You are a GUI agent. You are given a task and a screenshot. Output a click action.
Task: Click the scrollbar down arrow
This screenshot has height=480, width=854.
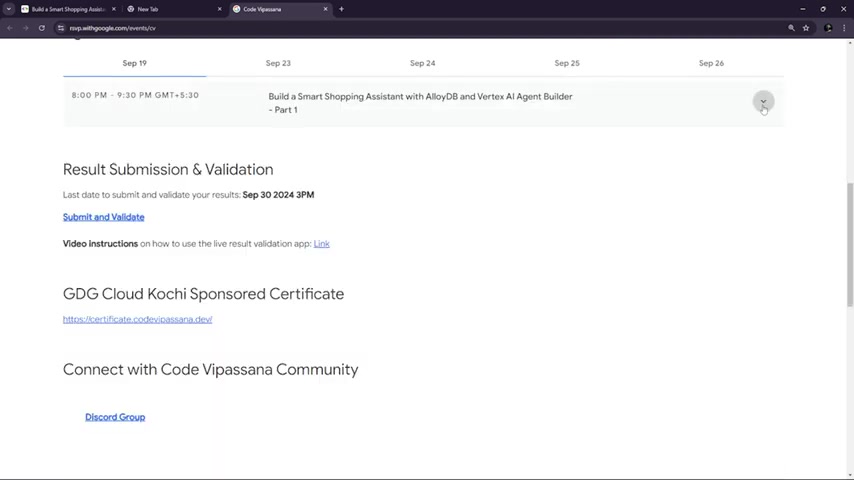[850, 475]
